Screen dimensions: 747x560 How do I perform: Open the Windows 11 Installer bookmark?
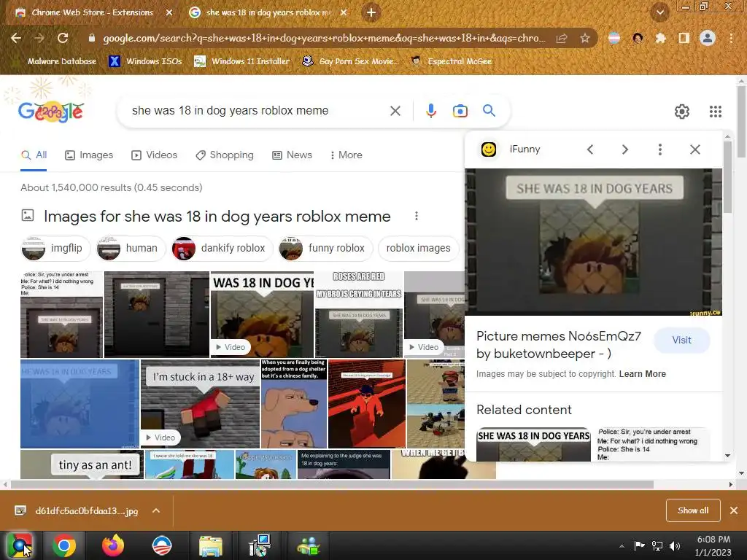(242, 61)
